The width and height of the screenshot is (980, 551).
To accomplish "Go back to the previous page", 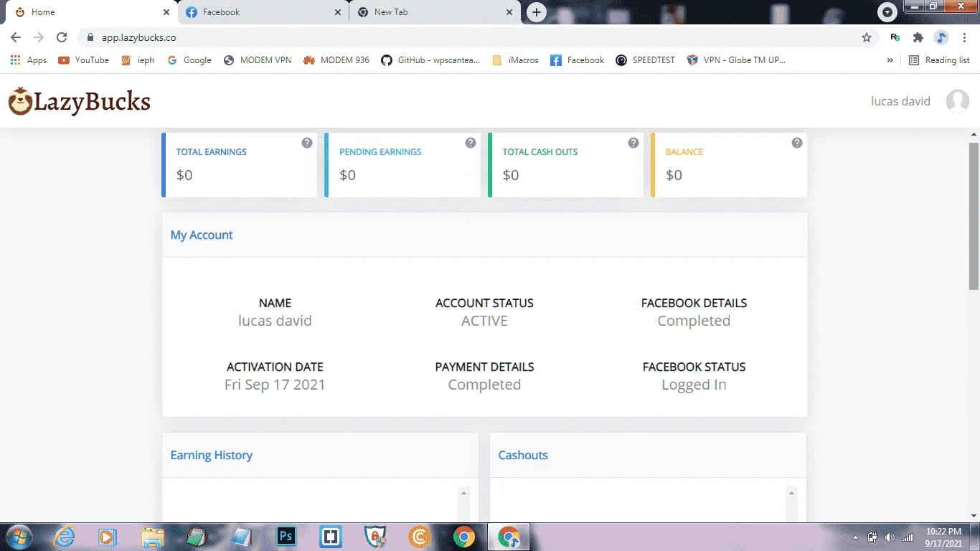I will click(16, 37).
